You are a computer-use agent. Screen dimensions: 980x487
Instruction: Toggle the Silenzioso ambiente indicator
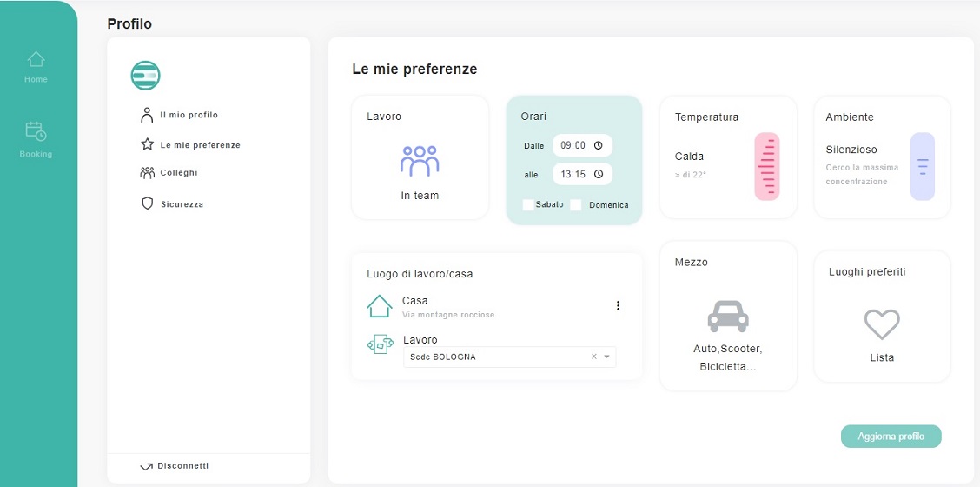[x=922, y=166]
